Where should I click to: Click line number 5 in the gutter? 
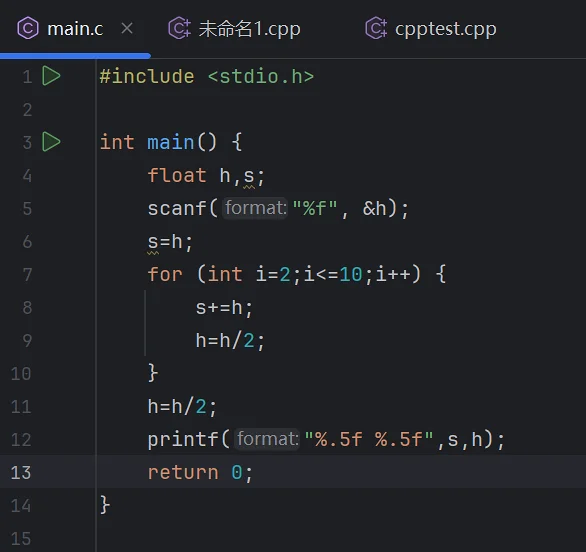27,209
